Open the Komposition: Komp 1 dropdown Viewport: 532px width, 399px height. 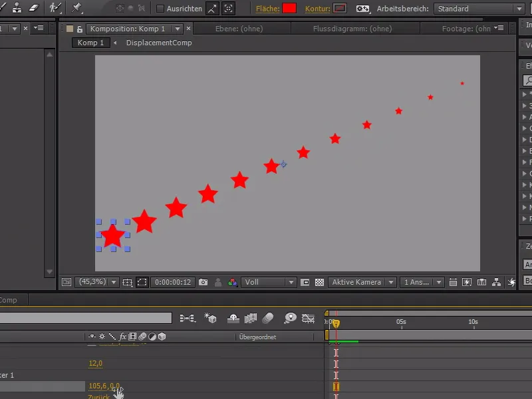(x=178, y=29)
